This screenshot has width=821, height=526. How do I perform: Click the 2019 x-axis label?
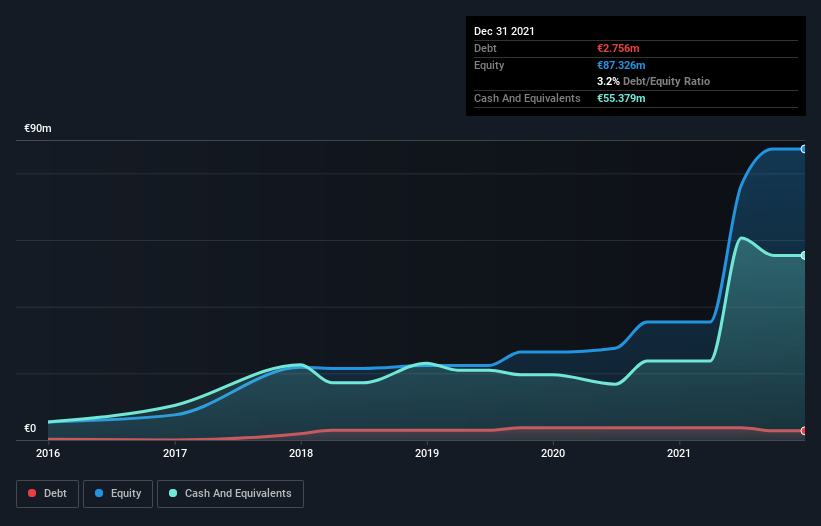427,453
